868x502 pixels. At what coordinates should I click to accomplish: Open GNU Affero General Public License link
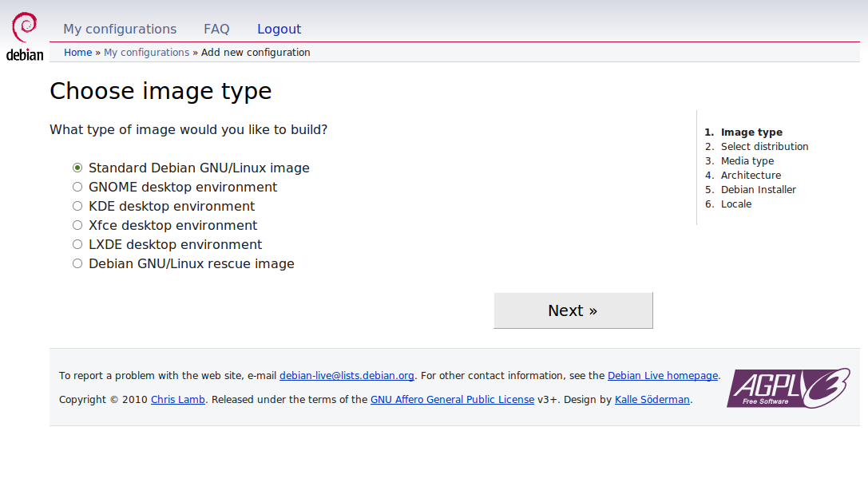(x=452, y=400)
